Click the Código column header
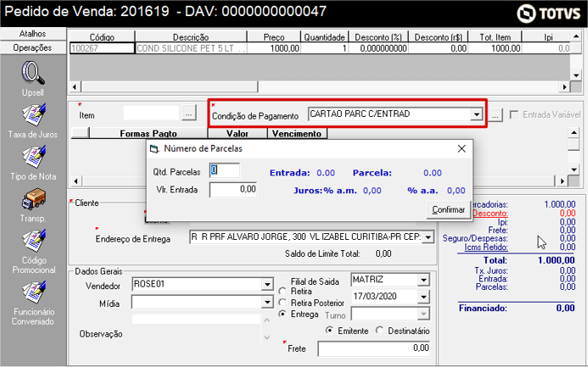The image size is (588, 367). 102,37
